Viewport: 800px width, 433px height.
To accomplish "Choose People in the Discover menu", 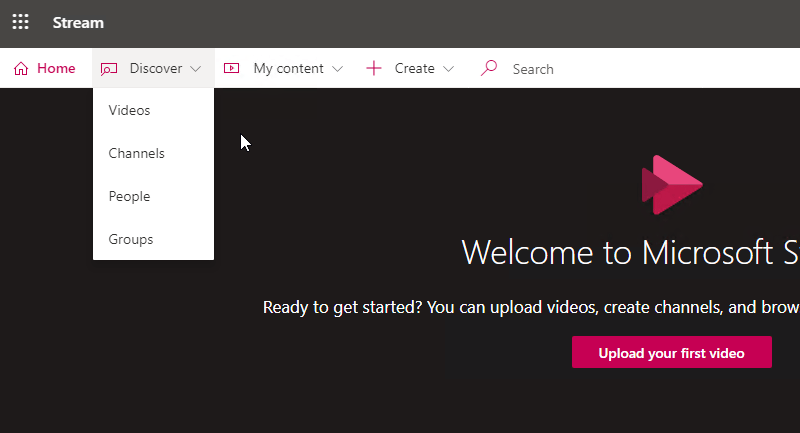I will coord(129,196).
